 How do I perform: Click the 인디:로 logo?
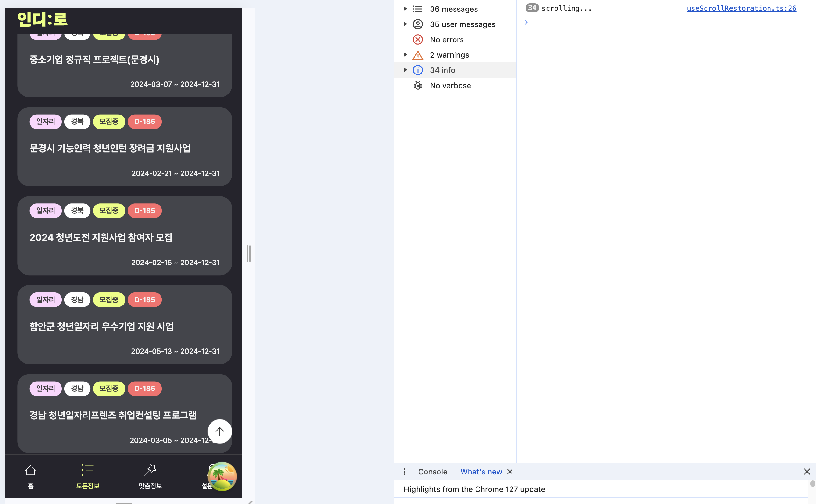[x=42, y=19]
